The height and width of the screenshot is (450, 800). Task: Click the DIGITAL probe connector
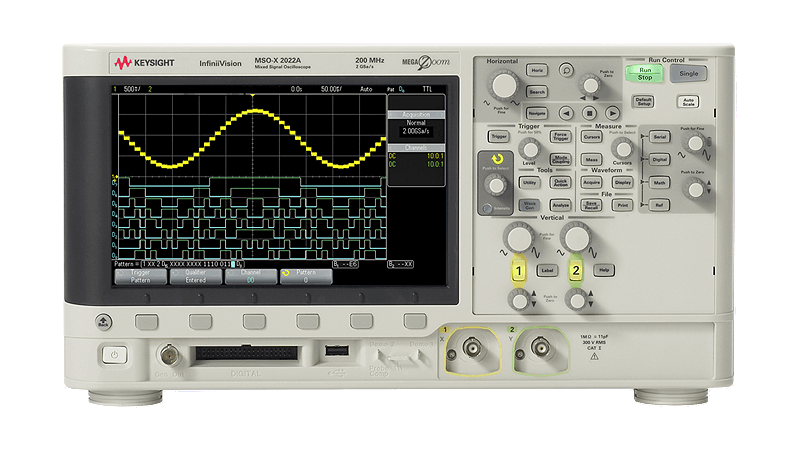pos(246,353)
